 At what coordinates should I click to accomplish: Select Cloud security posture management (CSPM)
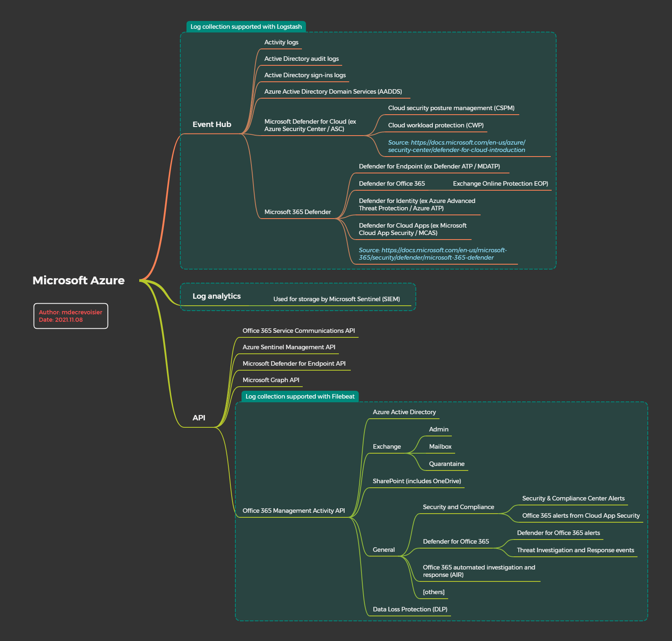(451, 108)
